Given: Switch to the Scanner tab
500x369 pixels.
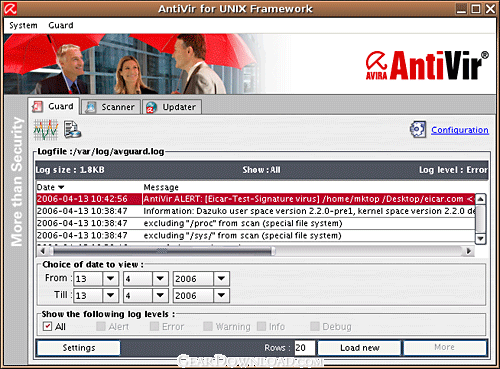Looking at the screenshot, I should [x=111, y=107].
